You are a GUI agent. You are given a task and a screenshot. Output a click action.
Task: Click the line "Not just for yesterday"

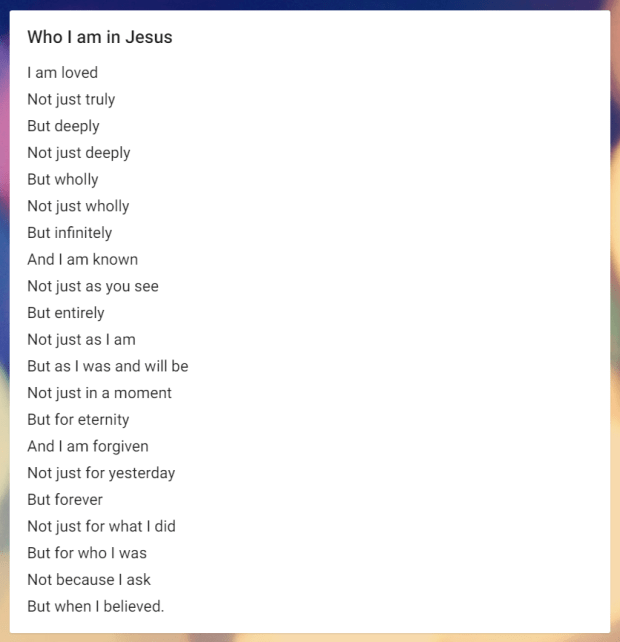pos(101,473)
